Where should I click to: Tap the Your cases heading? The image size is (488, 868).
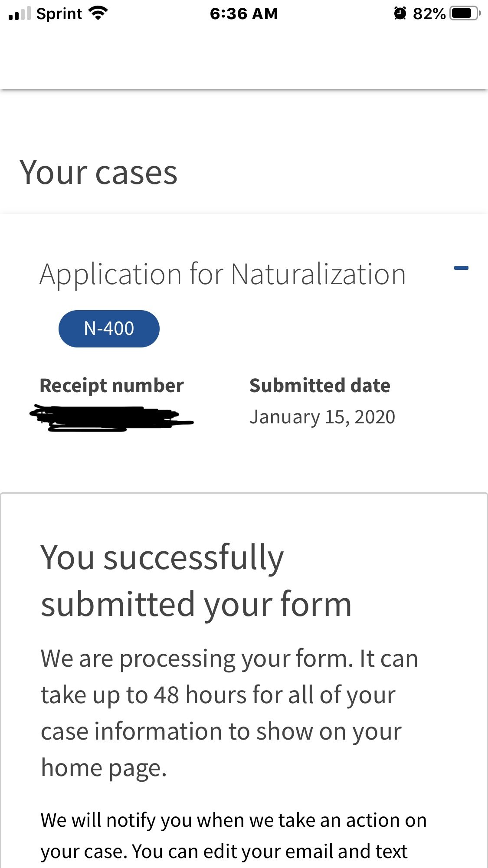coord(98,173)
